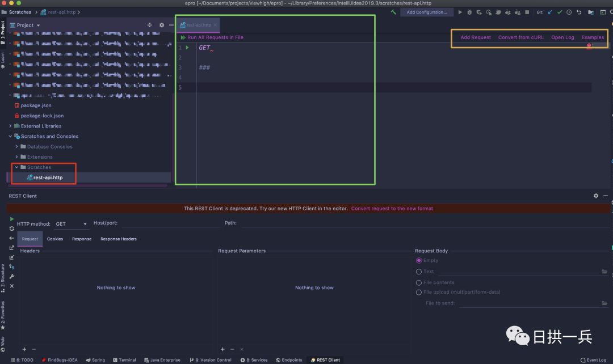Viewport: 613px width, 364px height.
Task: Click add header plus icon under Headers
Action: (x=24, y=349)
